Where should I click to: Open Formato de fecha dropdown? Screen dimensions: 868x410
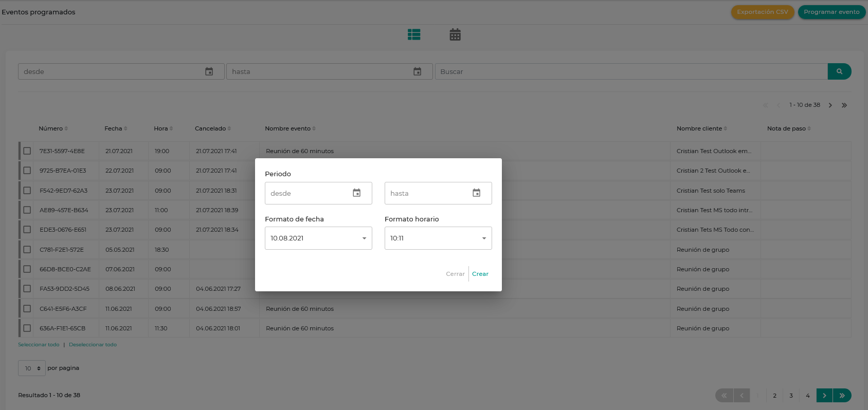coord(318,238)
